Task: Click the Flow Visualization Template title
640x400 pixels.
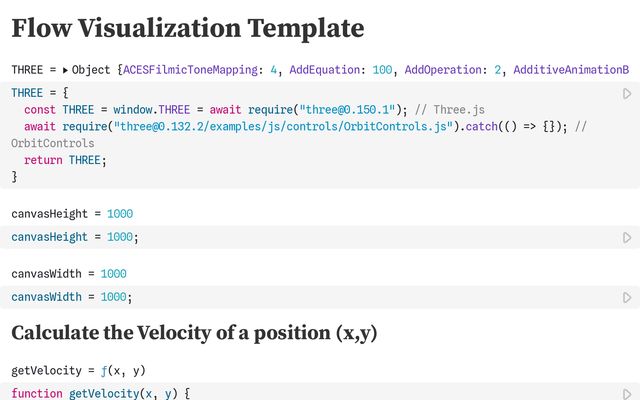Action: 187,27
